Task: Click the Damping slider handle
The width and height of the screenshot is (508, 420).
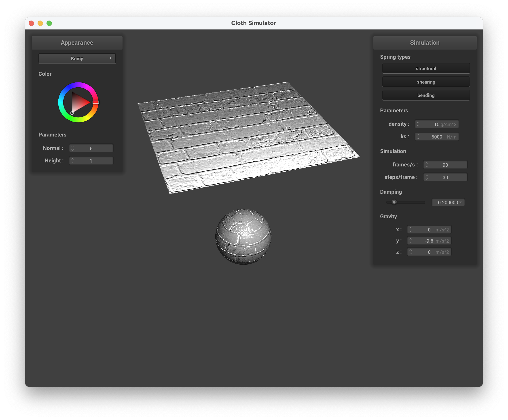Action: click(394, 202)
